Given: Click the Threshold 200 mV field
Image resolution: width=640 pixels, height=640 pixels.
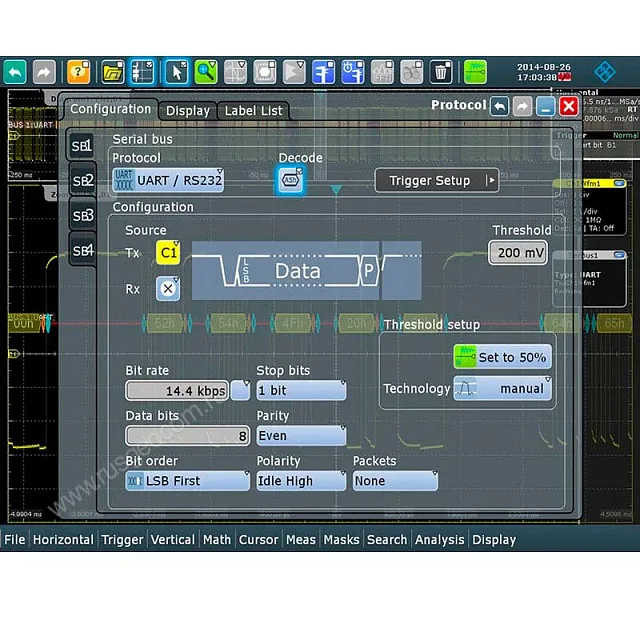Looking at the screenshot, I should click(x=518, y=253).
